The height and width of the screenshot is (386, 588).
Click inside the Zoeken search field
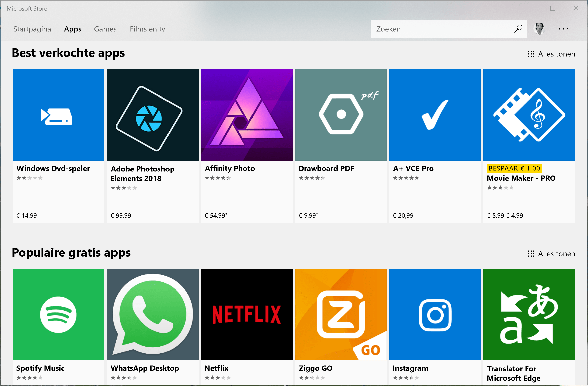[439, 29]
